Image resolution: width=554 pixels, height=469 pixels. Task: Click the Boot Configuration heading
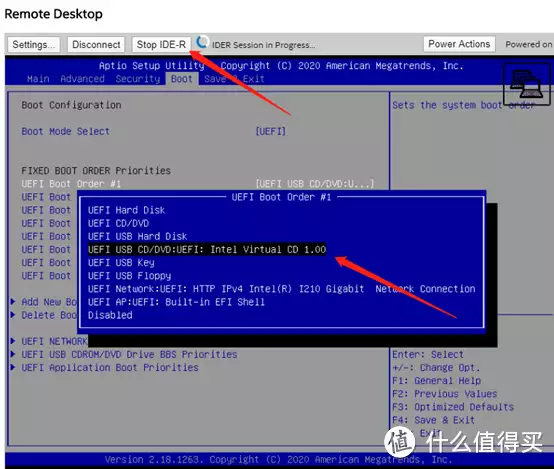[71, 105]
